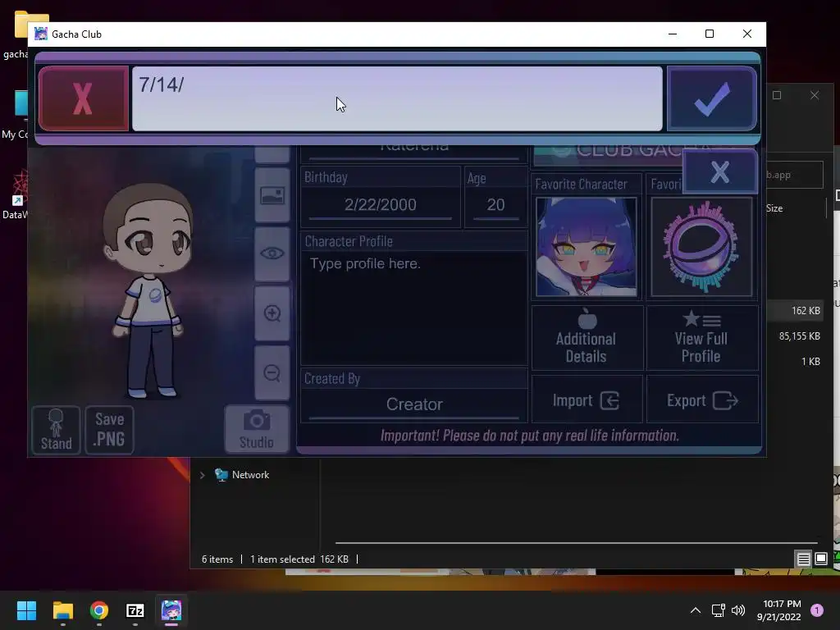840x630 pixels.
Task: Click Gacha Club title bar icon
Action: click(41, 34)
